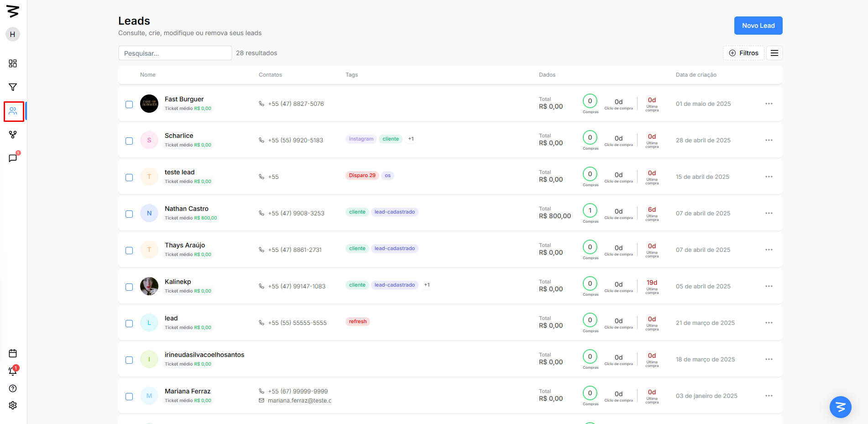This screenshot has height=424, width=868.
Task: Open three-dot menu for Scharlice
Action: 769,140
